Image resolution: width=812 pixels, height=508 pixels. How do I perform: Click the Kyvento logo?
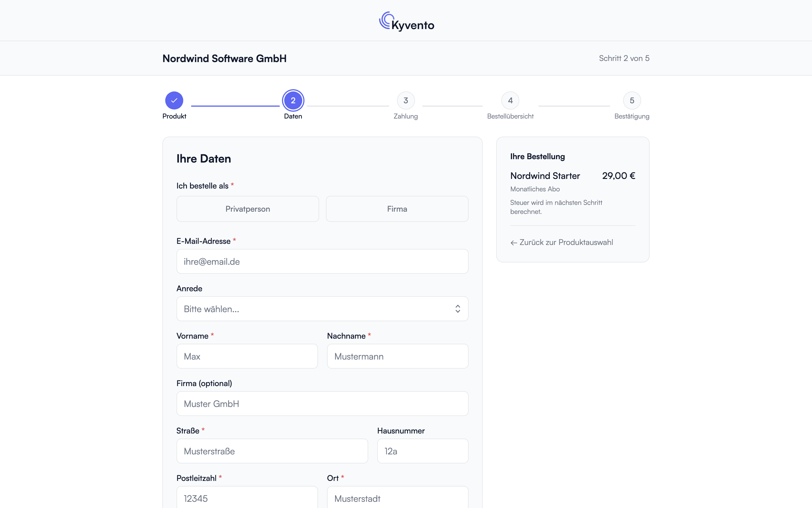(406, 21)
